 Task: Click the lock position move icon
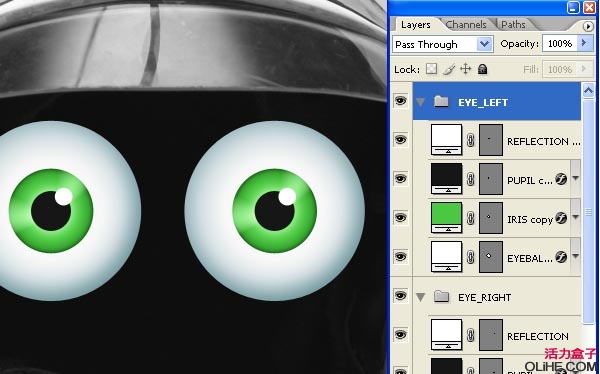465,69
